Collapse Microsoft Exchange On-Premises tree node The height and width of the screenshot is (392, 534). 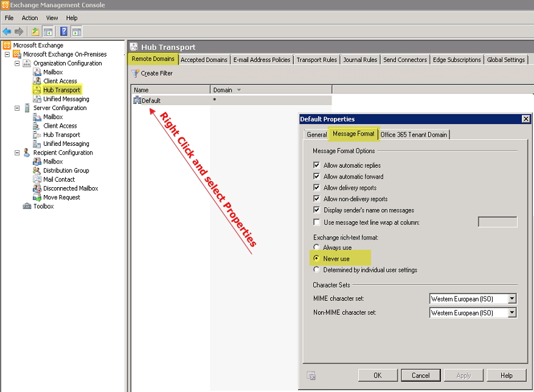click(7, 55)
